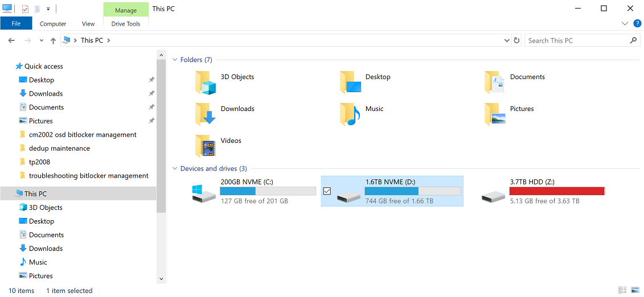Open the Music folder icon in Folders
This screenshot has height=297, width=644.
click(x=350, y=114)
